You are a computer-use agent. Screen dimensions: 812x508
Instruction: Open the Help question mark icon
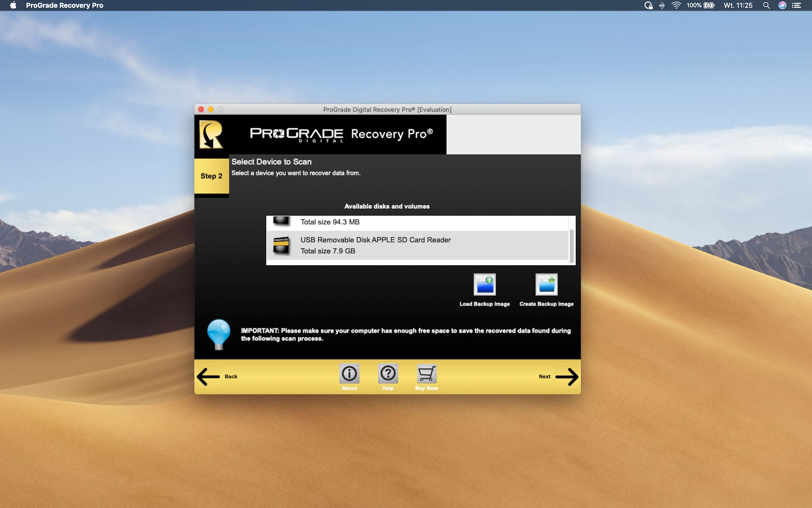388,374
